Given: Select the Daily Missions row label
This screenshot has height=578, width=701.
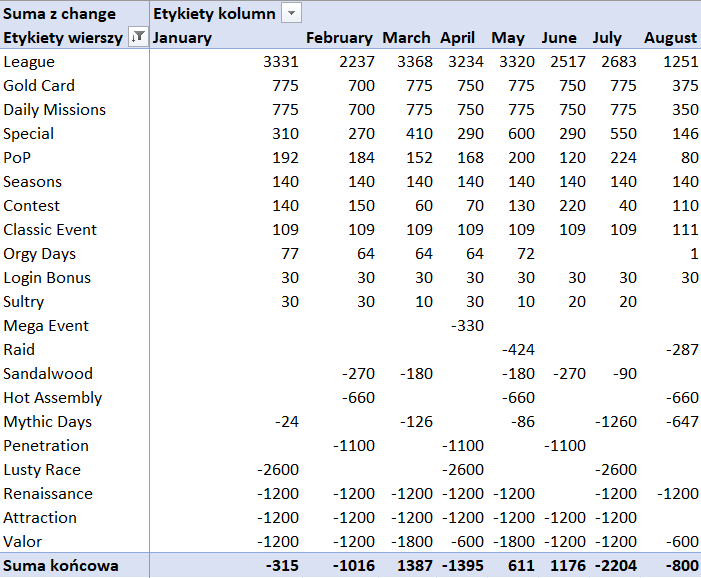Looking at the screenshot, I should 54,110.
